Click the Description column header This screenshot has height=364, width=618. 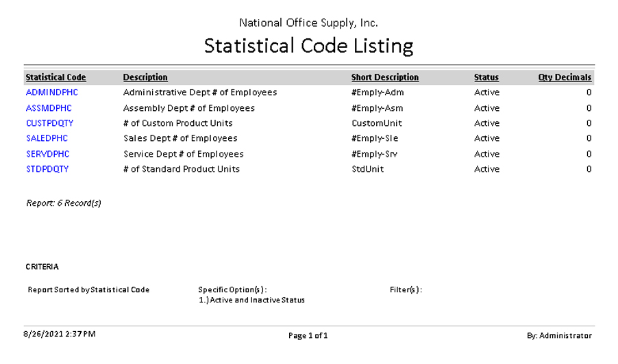145,77
